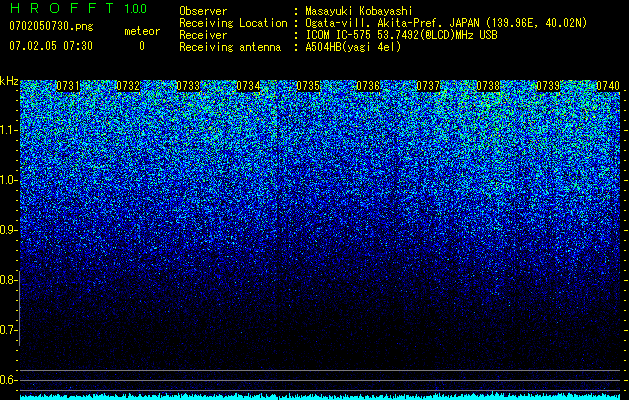
Task: Click the meteor label
Action: [142, 31]
